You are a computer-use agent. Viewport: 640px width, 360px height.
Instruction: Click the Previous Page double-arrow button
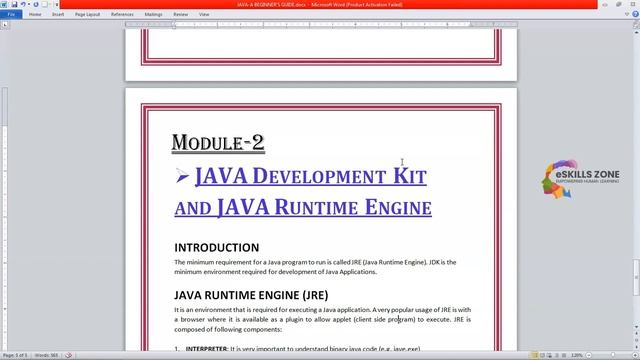636,334
